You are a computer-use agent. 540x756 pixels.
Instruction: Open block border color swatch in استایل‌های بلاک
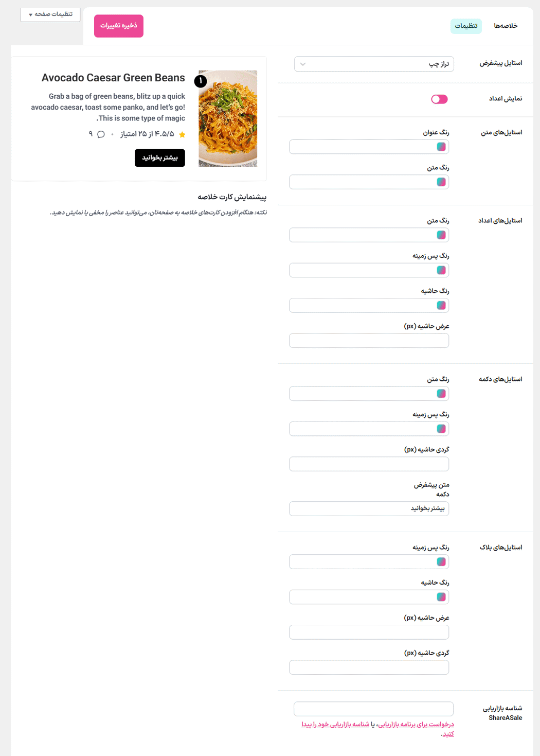pos(441,597)
